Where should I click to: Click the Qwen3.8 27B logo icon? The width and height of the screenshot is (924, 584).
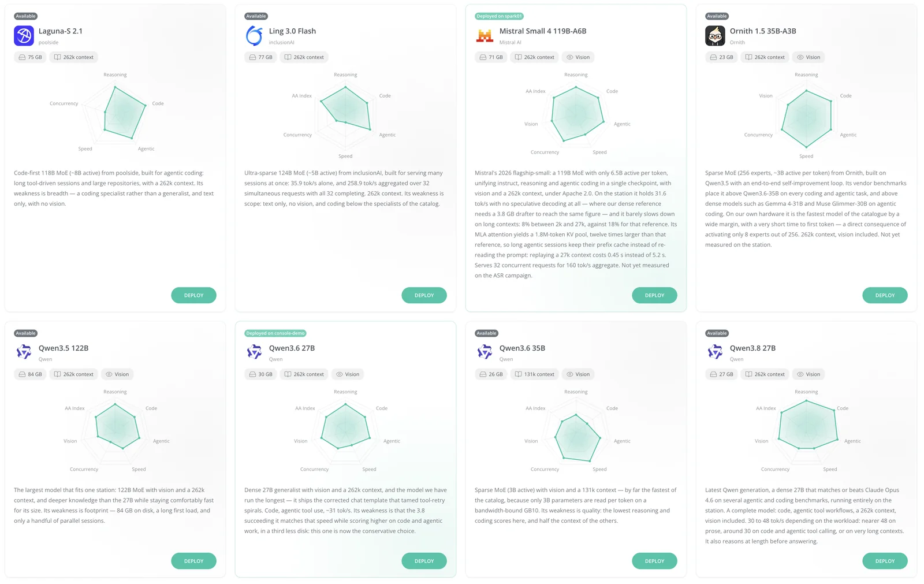coord(715,352)
